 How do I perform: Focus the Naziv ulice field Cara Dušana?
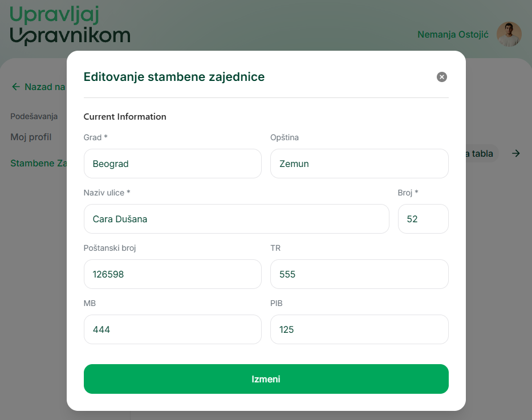tap(236, 219)
